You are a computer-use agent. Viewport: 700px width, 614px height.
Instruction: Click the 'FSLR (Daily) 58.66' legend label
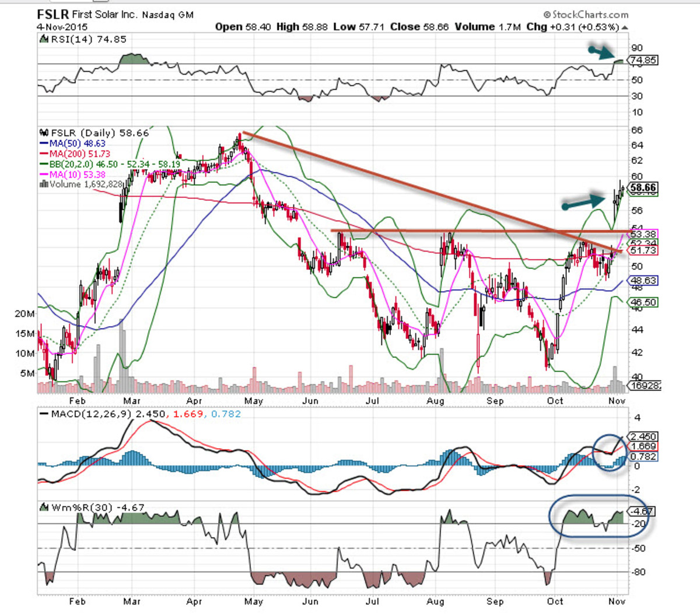click(100, 133)
